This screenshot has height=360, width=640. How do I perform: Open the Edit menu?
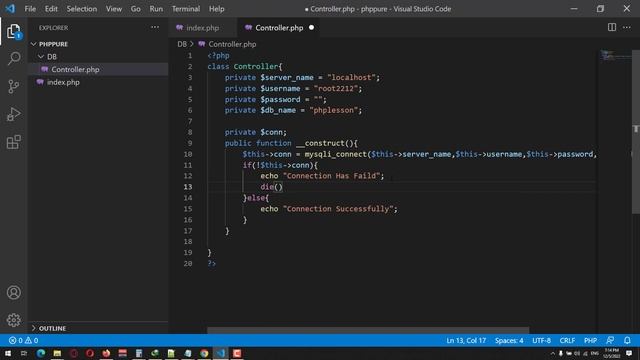(x=51, y=9)
